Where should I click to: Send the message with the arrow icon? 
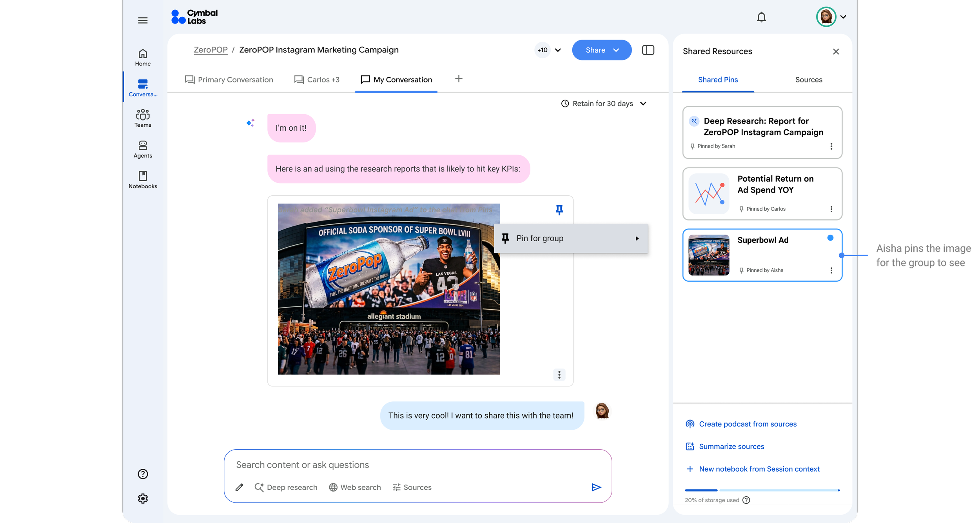click(x=596, y=487)
